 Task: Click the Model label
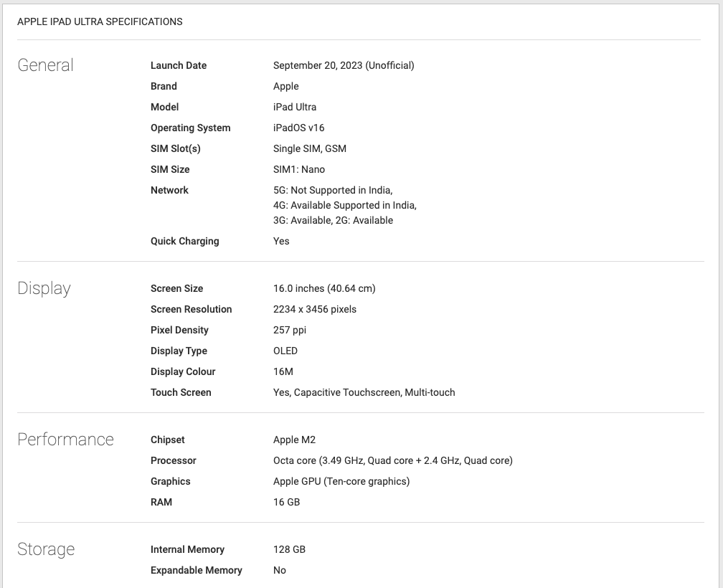(165, 107)
